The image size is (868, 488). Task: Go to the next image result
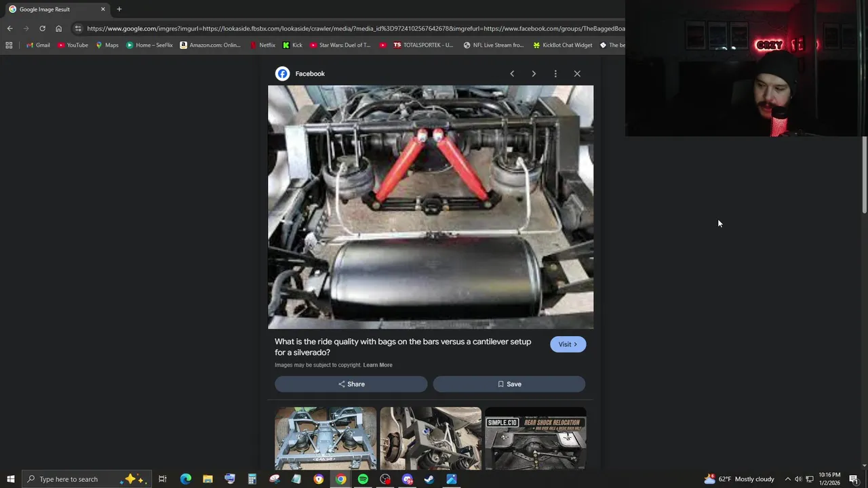(x=534, y=73)
